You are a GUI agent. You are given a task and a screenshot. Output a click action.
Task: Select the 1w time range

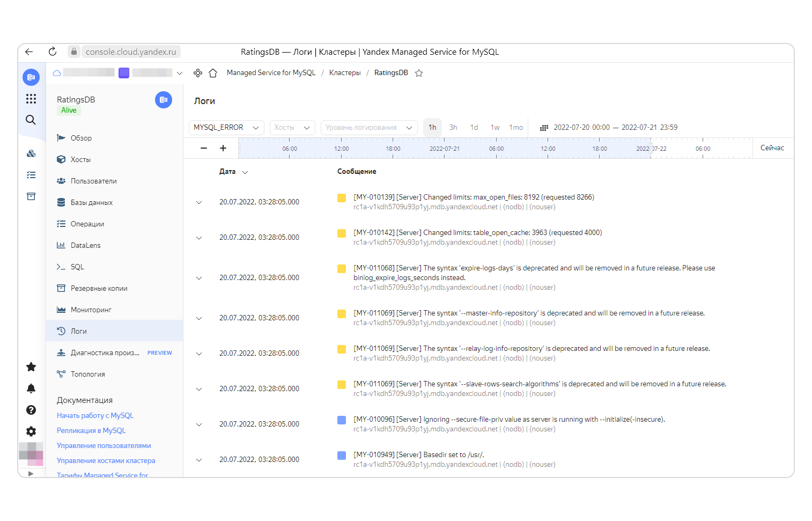495,128
